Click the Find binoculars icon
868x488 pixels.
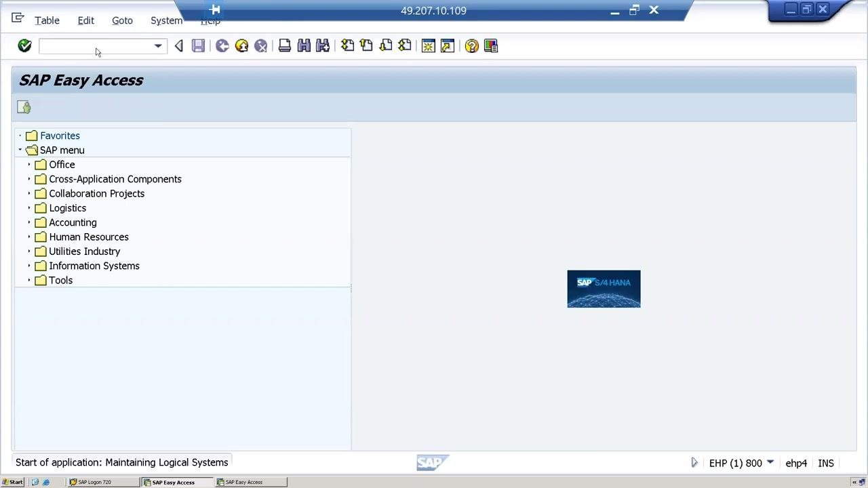[304, 46]
